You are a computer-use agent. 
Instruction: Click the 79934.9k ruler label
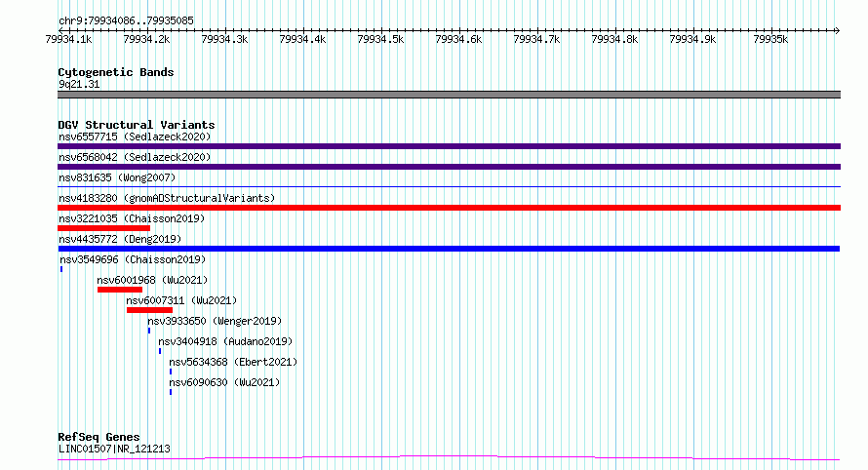point(693,40)
